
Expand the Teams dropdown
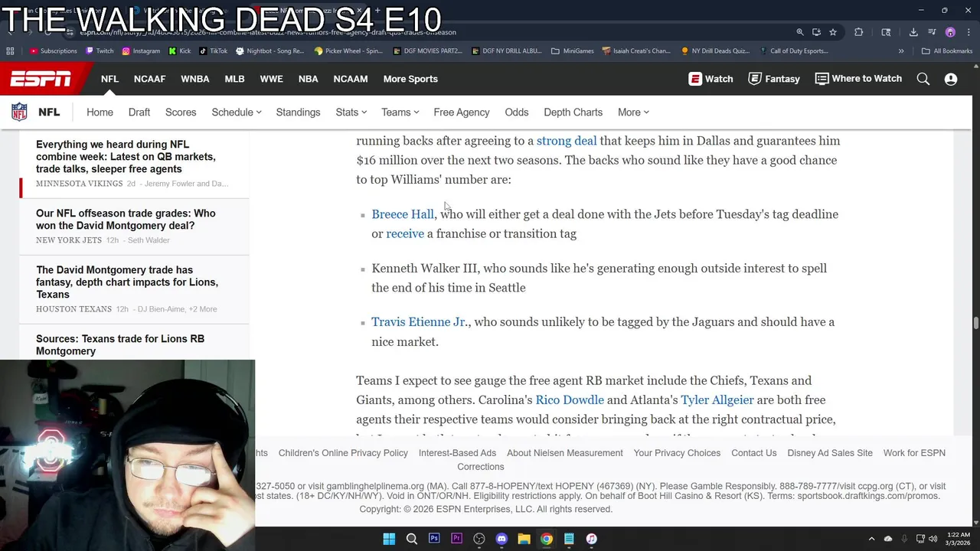[400, 112]
